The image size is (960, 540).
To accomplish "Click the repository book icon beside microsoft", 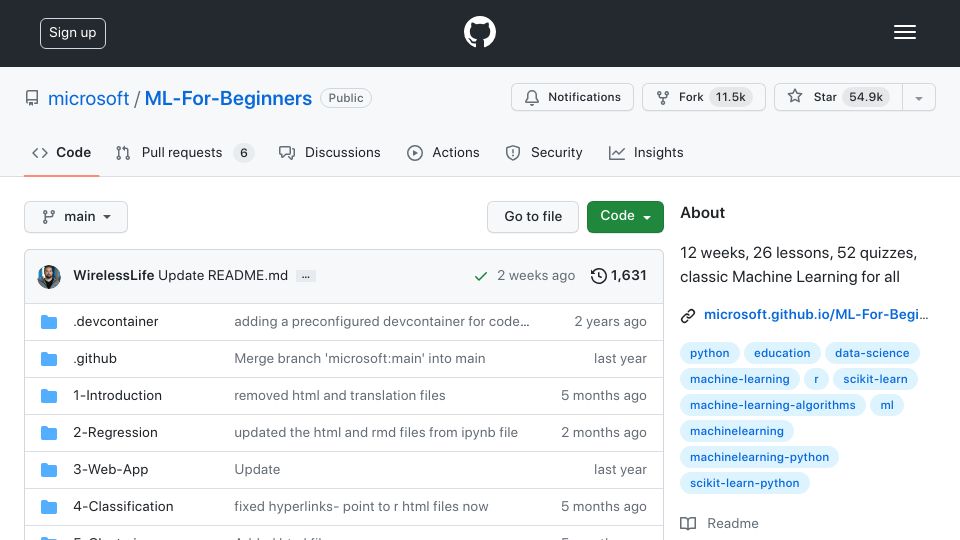I will point(32,98).
